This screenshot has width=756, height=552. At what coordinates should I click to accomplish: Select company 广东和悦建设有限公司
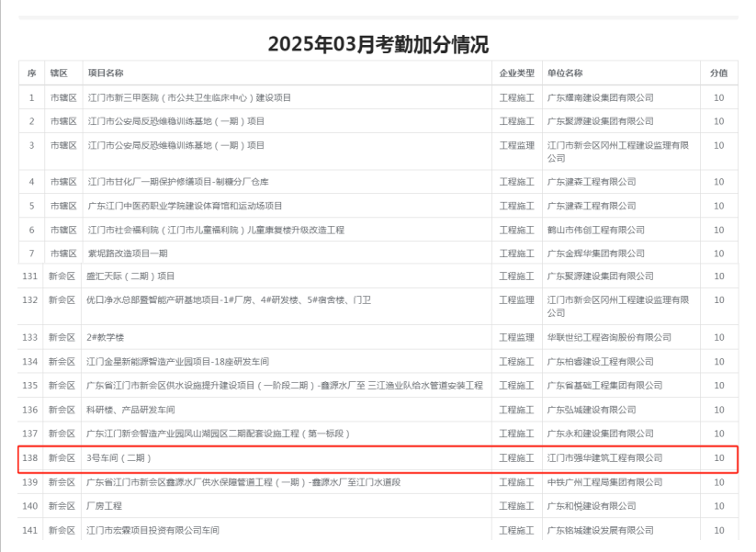(x=592, y=506)
